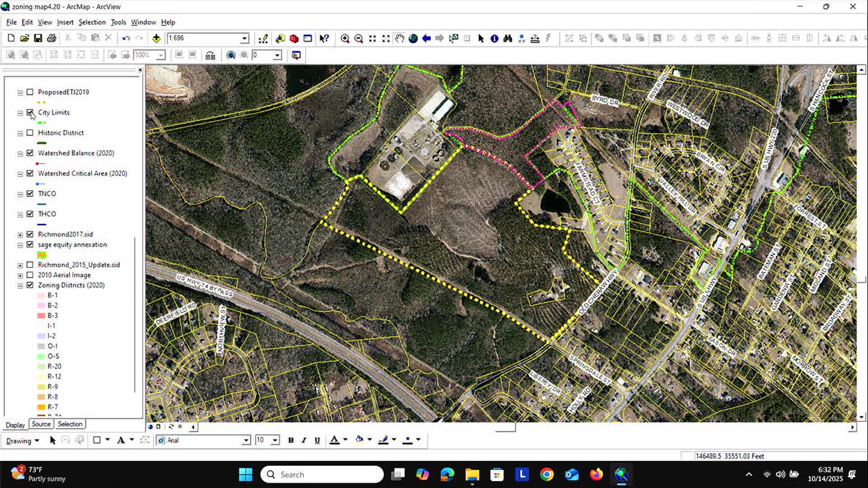Screen dimensions: 868x488
Task: Collapse the Zoning Districts (2020) legend
Action: coord(20,286)
